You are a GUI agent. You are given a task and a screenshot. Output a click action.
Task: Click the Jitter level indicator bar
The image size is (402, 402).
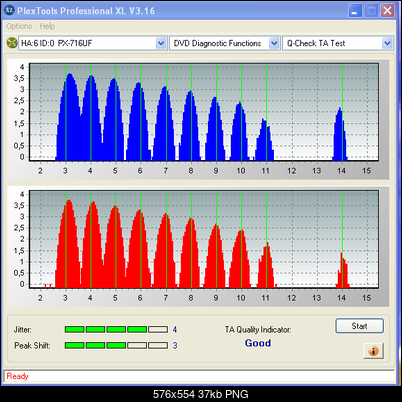pyautogui.click(x=116, y=330)
